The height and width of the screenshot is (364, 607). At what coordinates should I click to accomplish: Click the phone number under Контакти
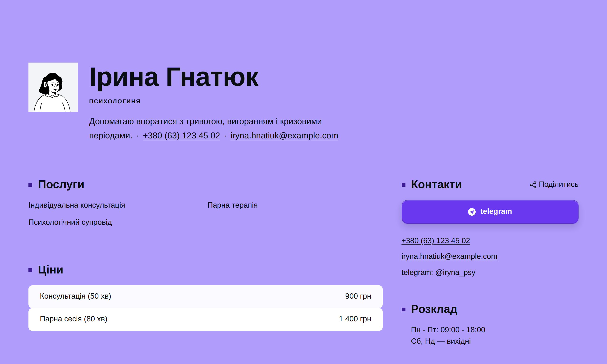436,241
